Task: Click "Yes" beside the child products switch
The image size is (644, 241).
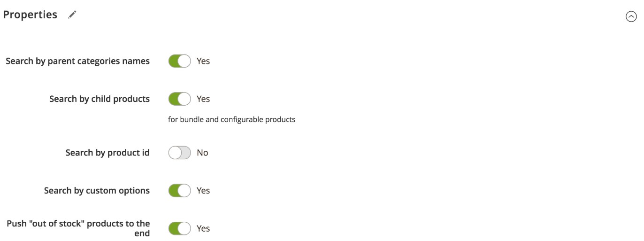Action: pyautogui.click(x=203, y=99)
